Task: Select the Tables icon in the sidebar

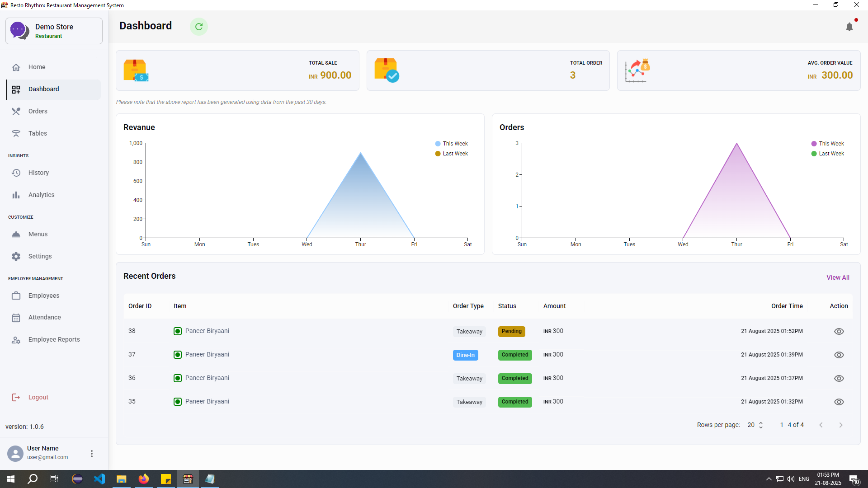Action: [16, 133]
